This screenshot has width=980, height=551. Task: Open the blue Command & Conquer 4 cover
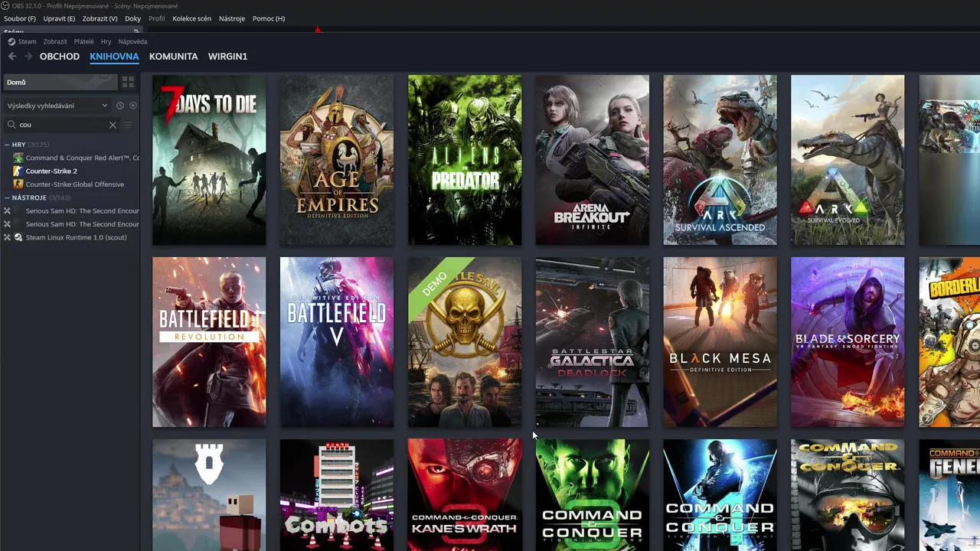720,495
